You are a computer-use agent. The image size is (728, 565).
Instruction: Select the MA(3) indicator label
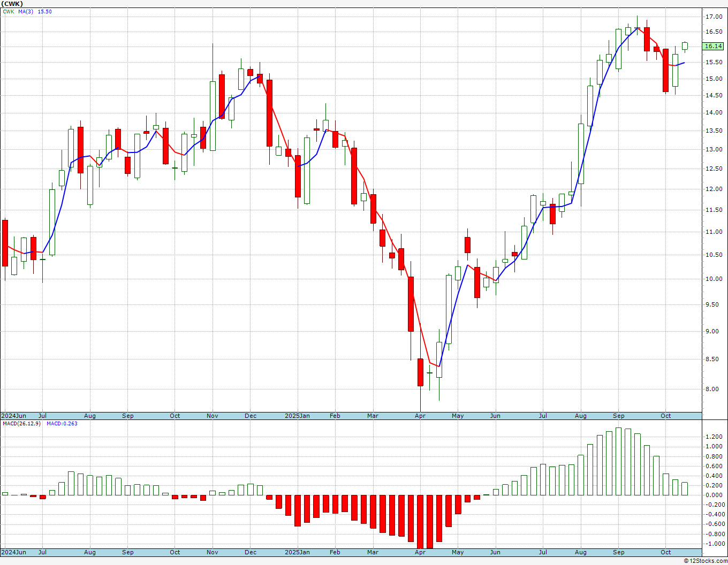click(26, 11)
